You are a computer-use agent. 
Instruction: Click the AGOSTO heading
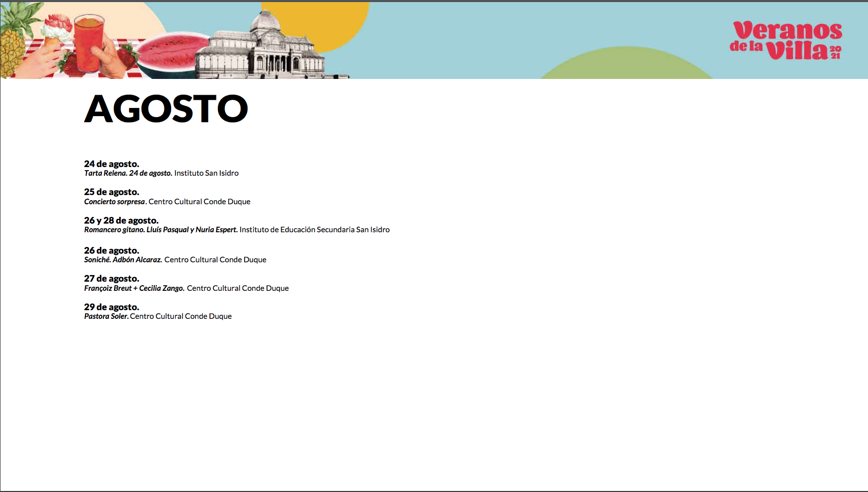tap(166, 108)
